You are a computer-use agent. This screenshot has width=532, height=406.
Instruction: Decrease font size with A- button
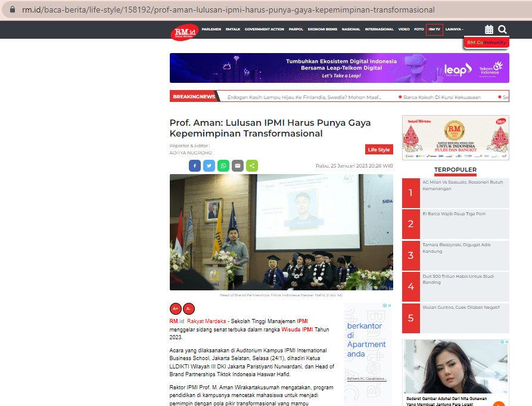(x=189, y=309)
